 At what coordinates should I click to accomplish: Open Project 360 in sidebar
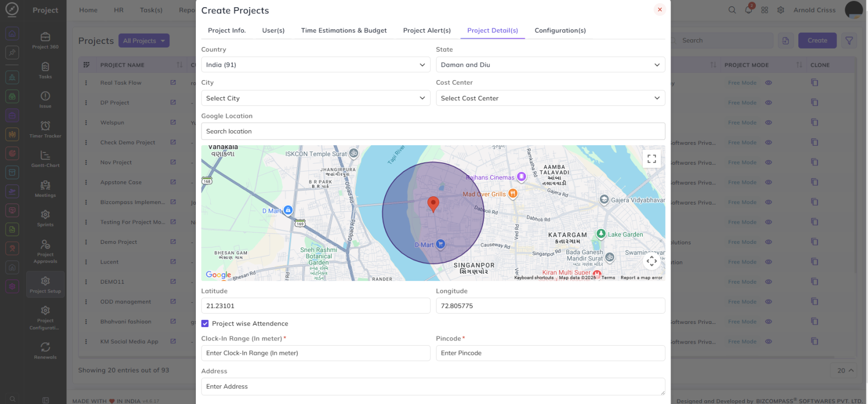pyautogui.click(x=45, y=40)
